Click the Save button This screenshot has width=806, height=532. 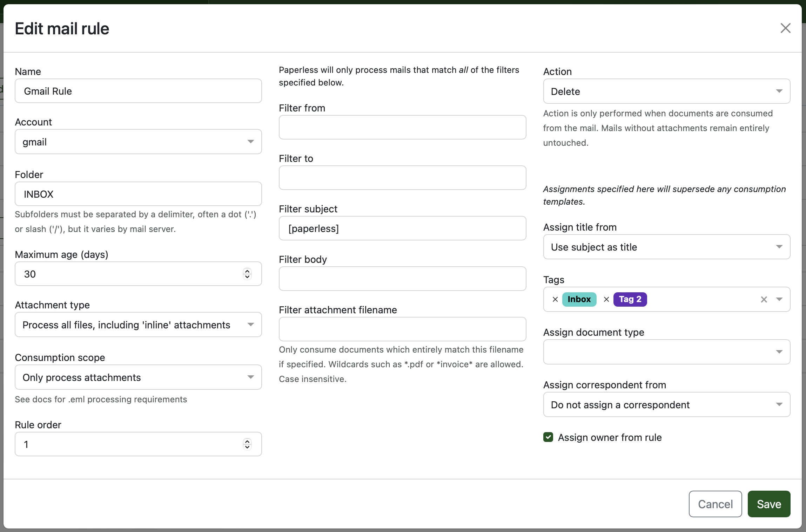coord(769,504)
